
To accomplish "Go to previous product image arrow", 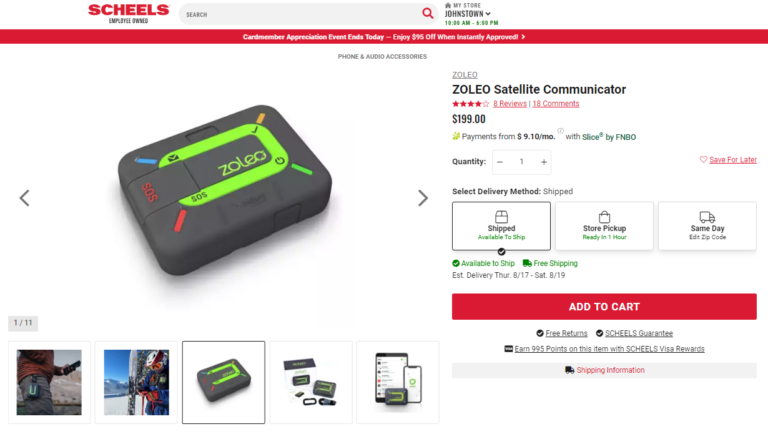I will pyautogui.click(x=24, y=198).
